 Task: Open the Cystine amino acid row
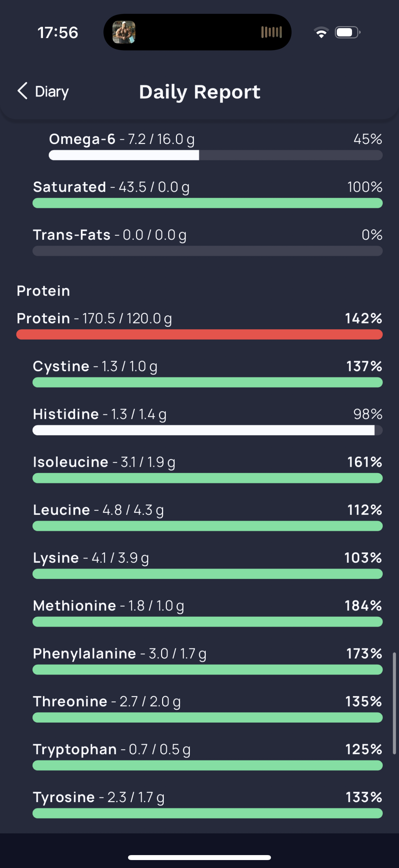tap(207, 373)
